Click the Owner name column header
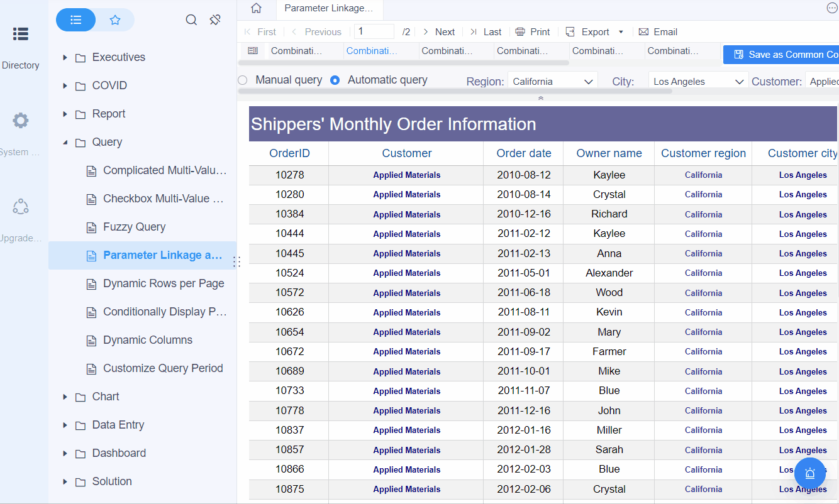The width and height of the screenshot is (839, 504). pyautogui.click(x=609, y=153)
